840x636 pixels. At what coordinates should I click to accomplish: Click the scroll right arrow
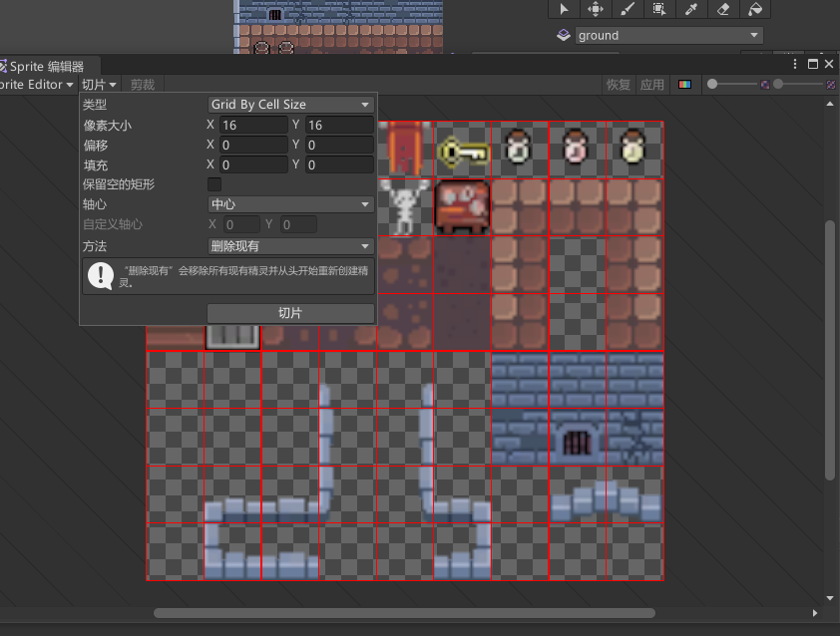[x=815, y=613]
